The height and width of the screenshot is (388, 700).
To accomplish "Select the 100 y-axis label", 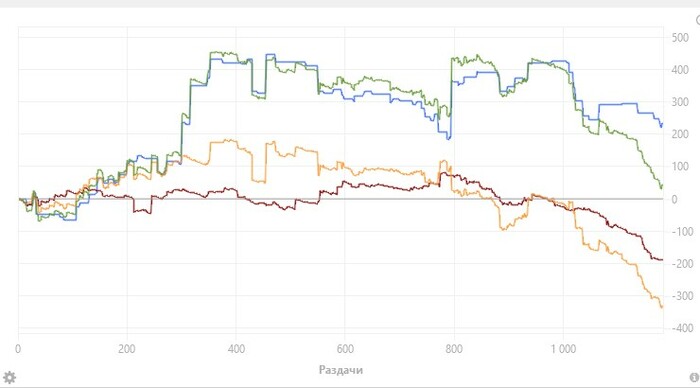I will click(680, 167).
